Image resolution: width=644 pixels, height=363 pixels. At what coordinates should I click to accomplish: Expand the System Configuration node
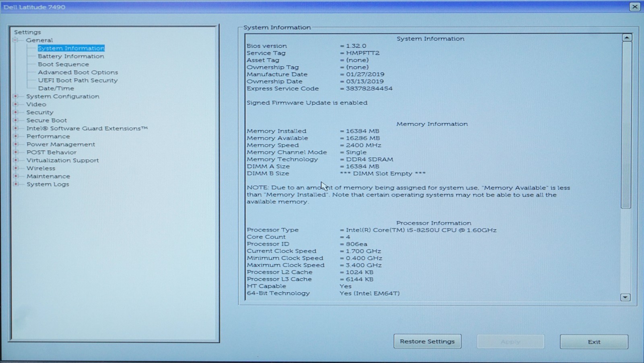(x=15, y=96)
